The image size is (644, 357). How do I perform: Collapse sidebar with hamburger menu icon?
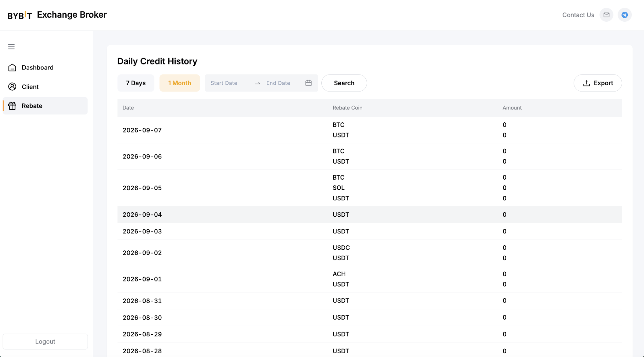tap(11, 47)
